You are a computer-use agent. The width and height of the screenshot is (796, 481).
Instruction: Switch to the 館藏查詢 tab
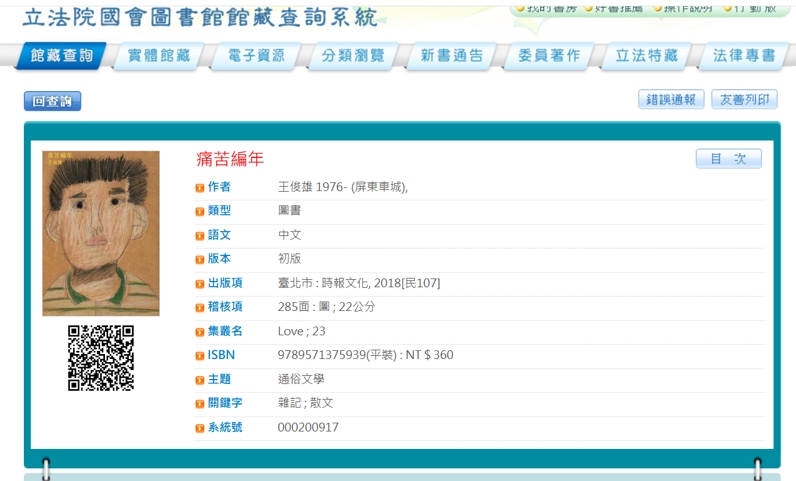[x=60, y=56]
